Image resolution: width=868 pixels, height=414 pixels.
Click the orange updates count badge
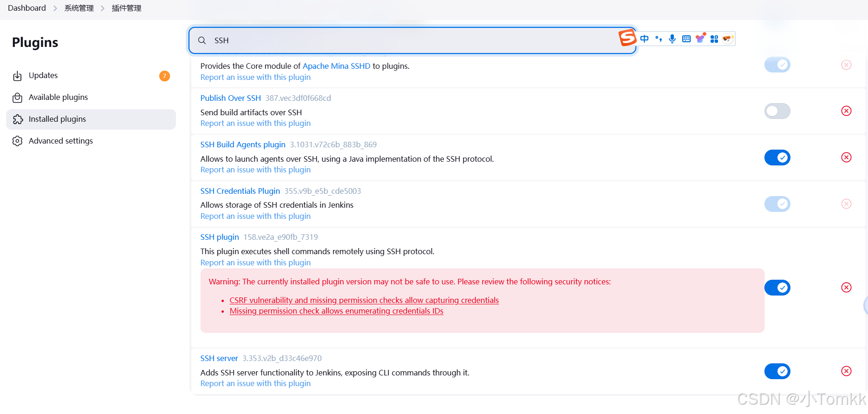(x=164, y=76)
